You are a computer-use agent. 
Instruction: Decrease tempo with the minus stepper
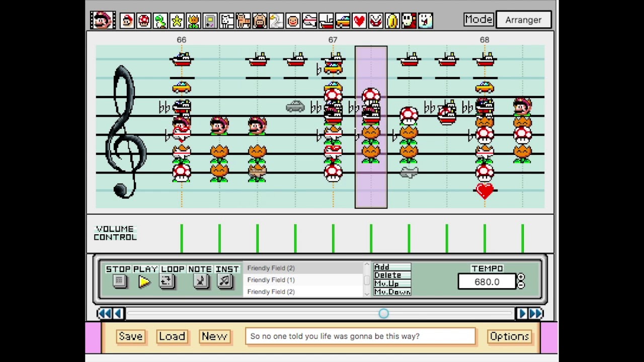click(521, 285)
